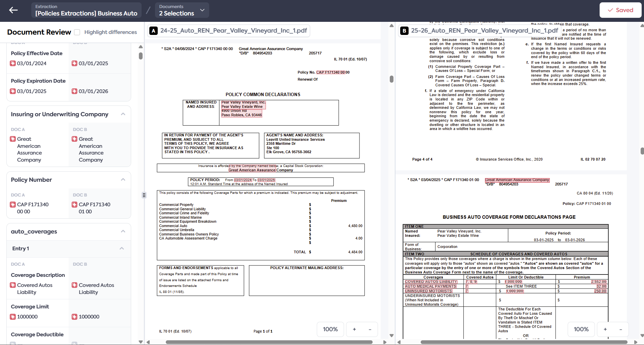Image resolution: width=644 pixels, height=345 pixels.
Task: Click Doc B Covered Autos Liability icon
Action: (74, 285)
